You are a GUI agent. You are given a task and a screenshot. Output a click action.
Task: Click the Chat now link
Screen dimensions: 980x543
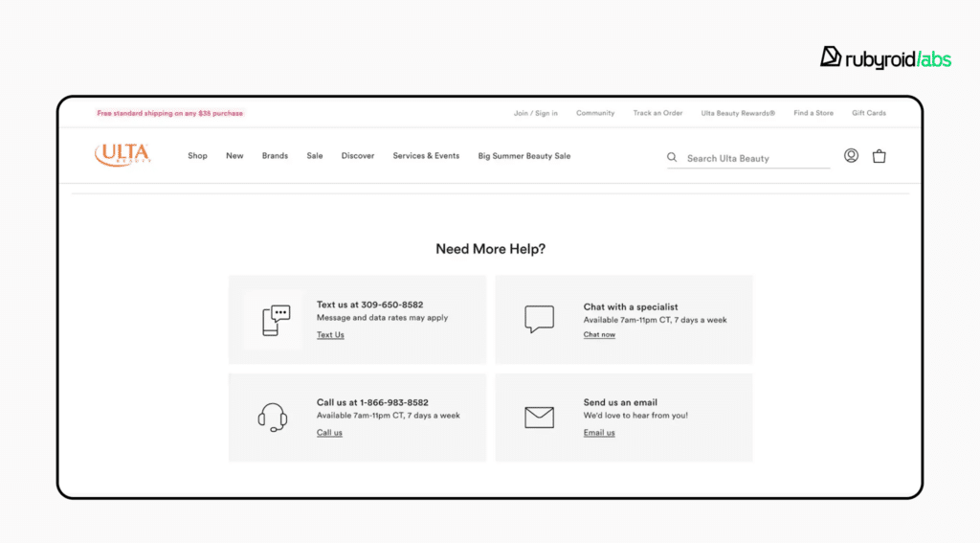tap(599, 335)
